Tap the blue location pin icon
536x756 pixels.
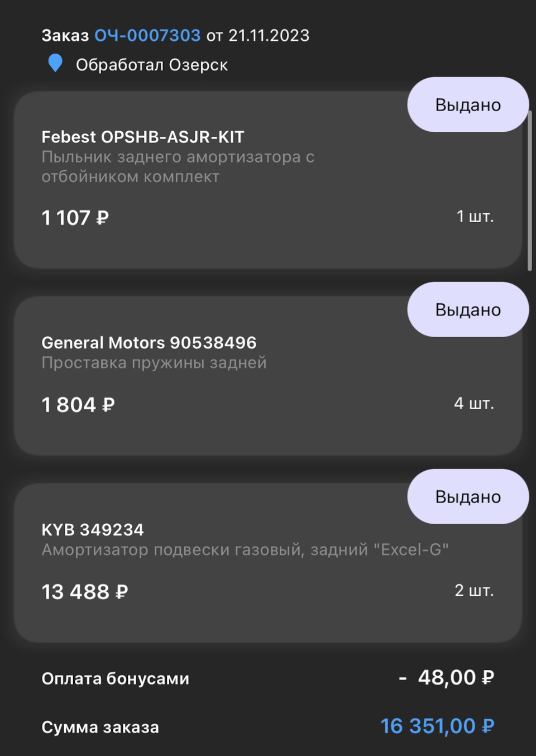pyautogui.click(x=55, y=63)
